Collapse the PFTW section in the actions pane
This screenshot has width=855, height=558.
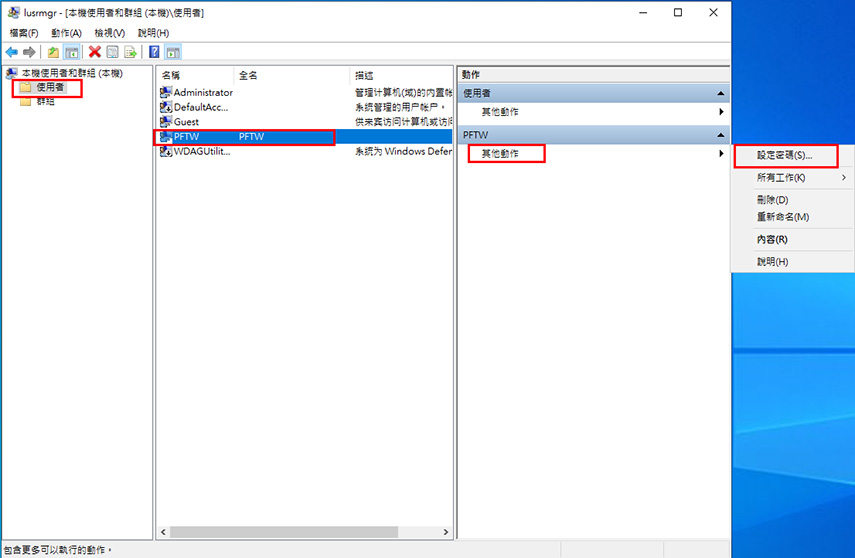point(719,134)
